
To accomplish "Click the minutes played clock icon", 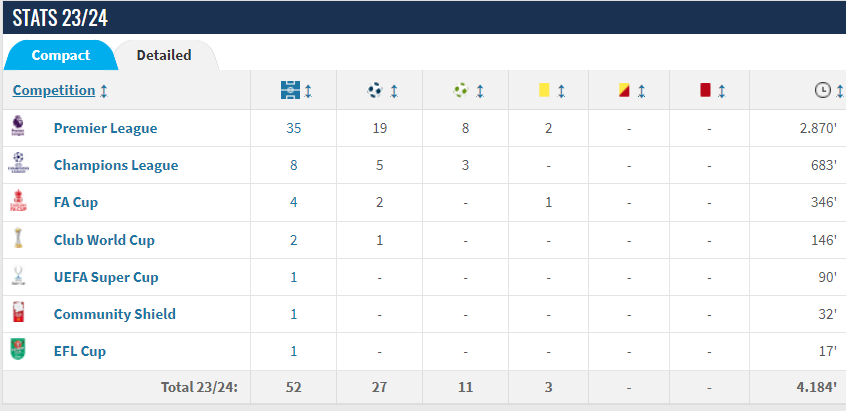I will tap(822, 90).
